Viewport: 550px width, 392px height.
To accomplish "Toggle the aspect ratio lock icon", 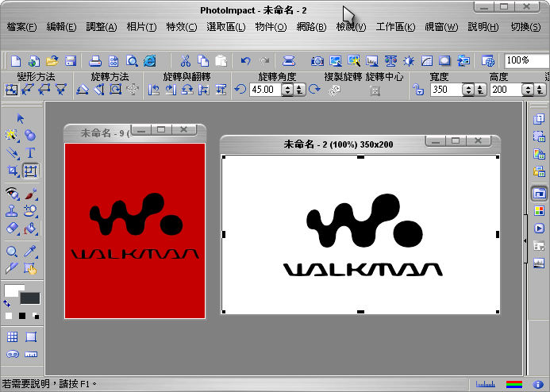I will click(x=418, y=90).
